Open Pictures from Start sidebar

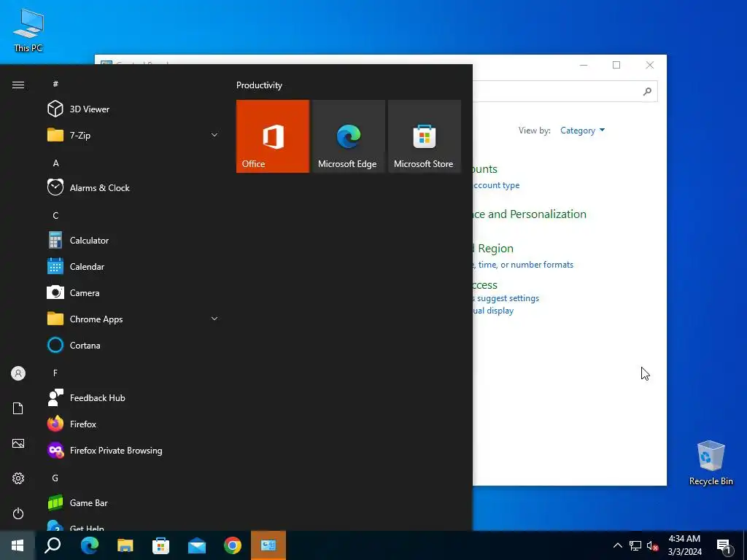[x=18, y=443]
